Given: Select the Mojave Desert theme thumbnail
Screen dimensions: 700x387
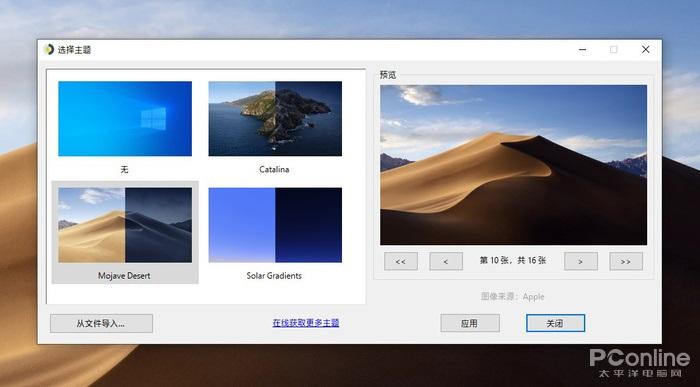Looking at the screenshot, I should pyautogui.click(x=125, y=225).
